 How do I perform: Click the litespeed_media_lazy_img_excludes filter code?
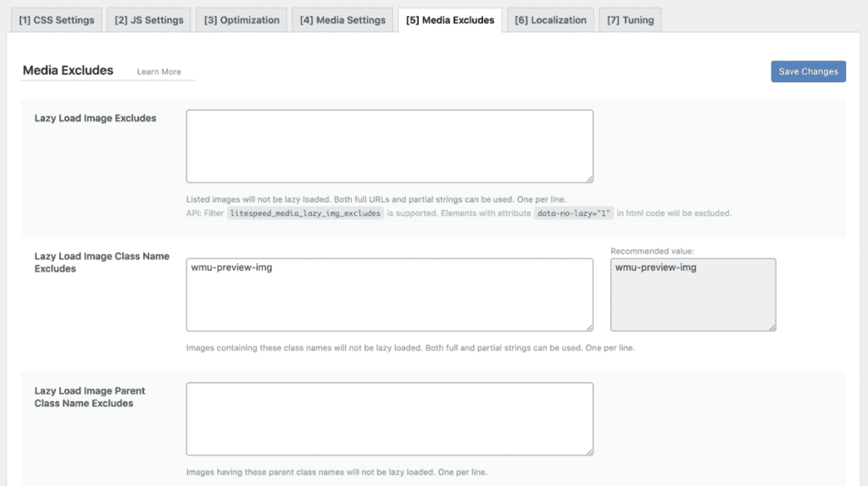(305, 214)
